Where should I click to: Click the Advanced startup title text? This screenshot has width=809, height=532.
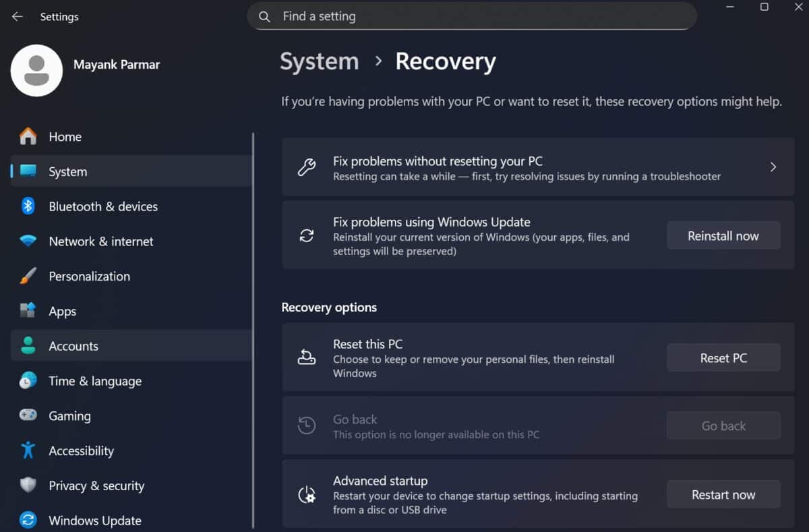pyautogui.click(x=380, y=481)
